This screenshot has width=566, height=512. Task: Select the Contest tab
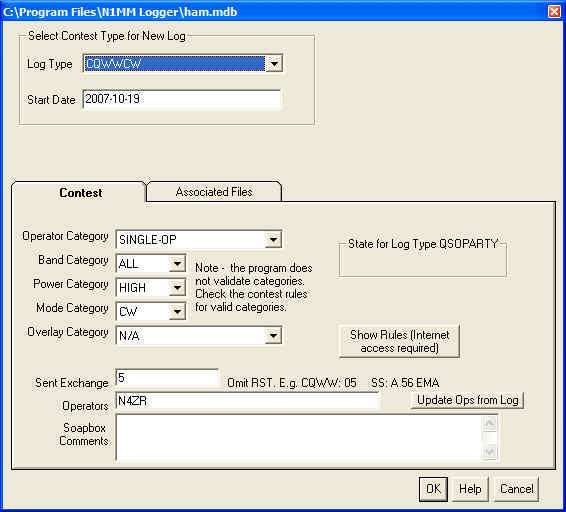[80, 192]
